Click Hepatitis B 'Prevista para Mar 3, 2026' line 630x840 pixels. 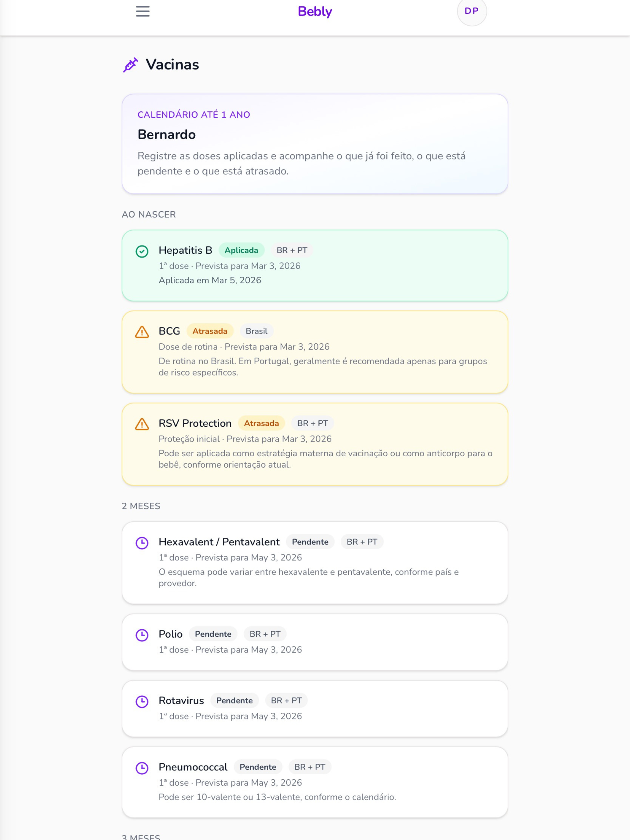pyautogui.click(x=230, y=266)
